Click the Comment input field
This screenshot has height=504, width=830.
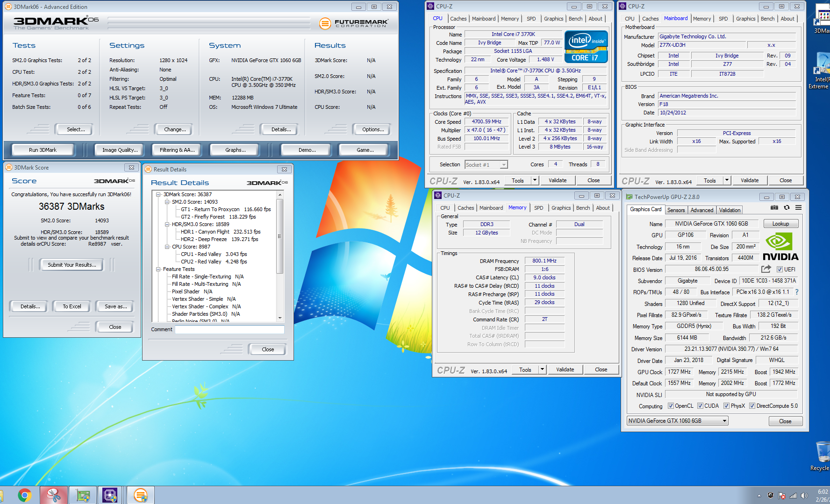tap(229, 329)
